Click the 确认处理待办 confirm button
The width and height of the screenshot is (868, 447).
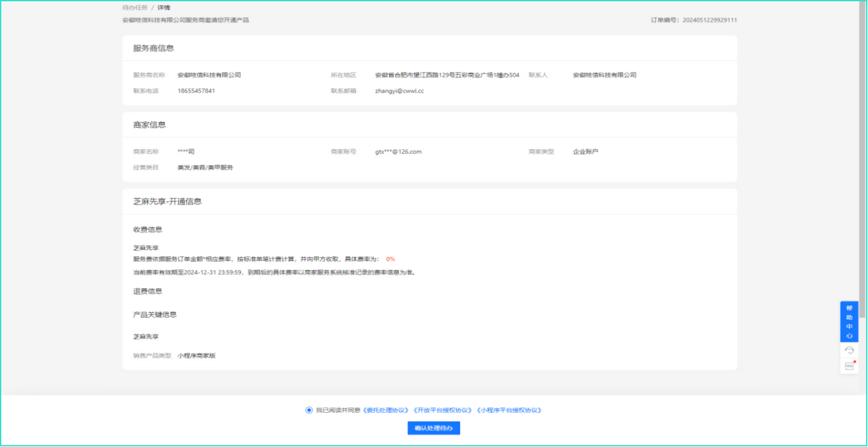pyautogui.click(x=433, y=429)
